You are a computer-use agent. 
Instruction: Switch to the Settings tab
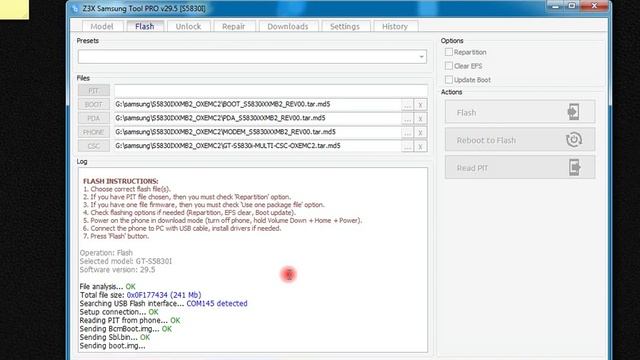click(345, 26)
